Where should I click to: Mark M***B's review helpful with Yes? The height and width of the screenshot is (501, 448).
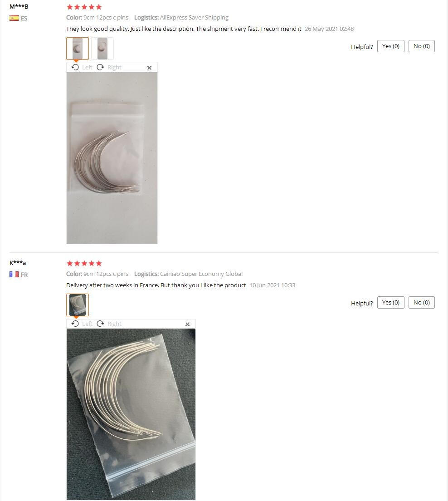391,46
